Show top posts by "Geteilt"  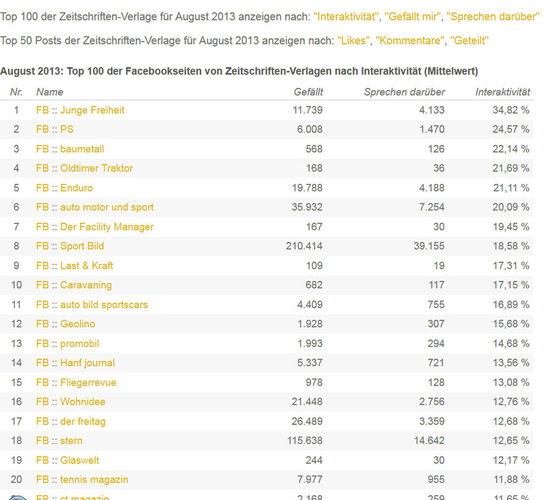(x=469, y=41)
